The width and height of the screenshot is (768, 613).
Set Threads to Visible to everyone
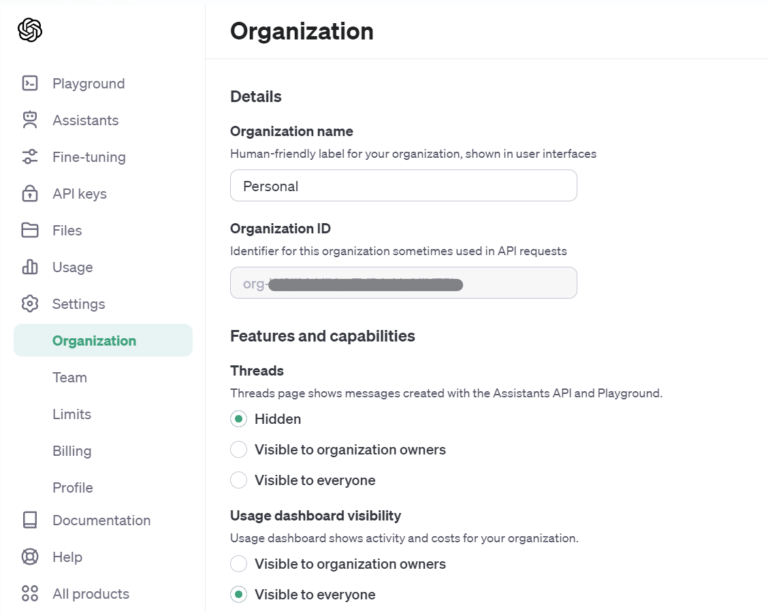[238, 480]
